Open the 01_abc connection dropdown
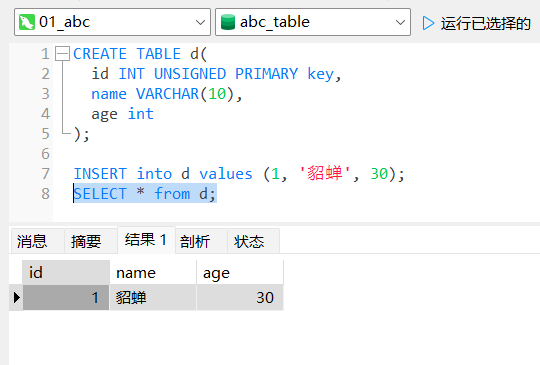 (x=112, y=22)
